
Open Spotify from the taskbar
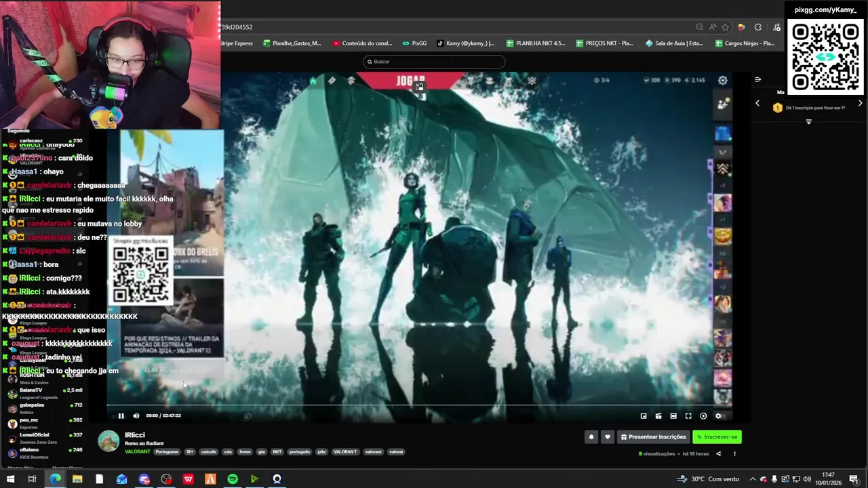pos(233,479)
